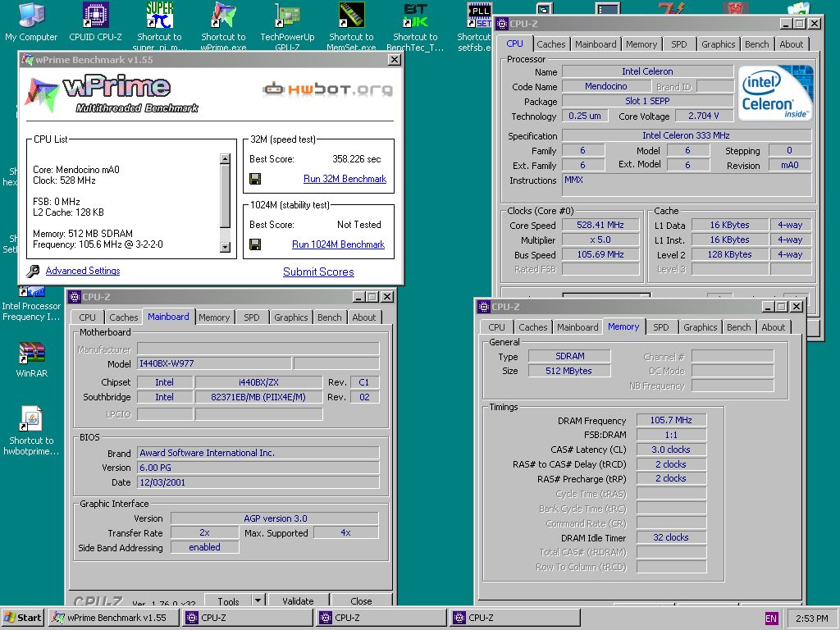Select the third CPU-Z taskbar button
Screen dimensions: 840x630
point(515,618)
